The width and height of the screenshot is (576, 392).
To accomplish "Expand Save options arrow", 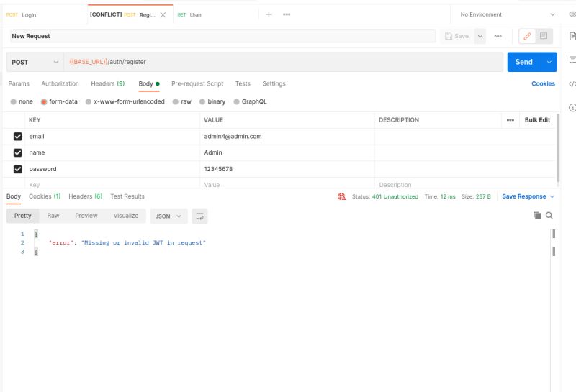I will tap(480, 36).
